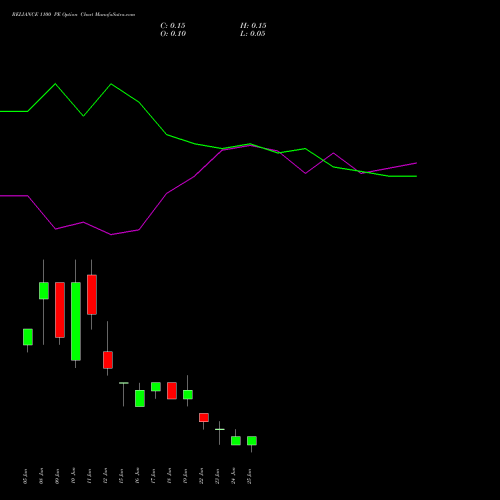Click the 05 Jun date axis label
This screenshot has width=500, height=500.
tap(26, 476)
